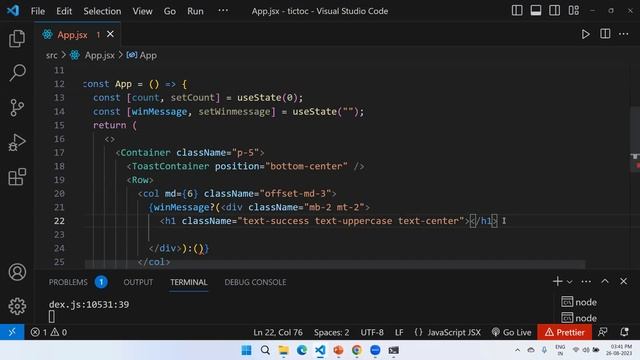Open the Accounts menu
This screenshot has width=640, height=360.
click(x=17, y=272)
